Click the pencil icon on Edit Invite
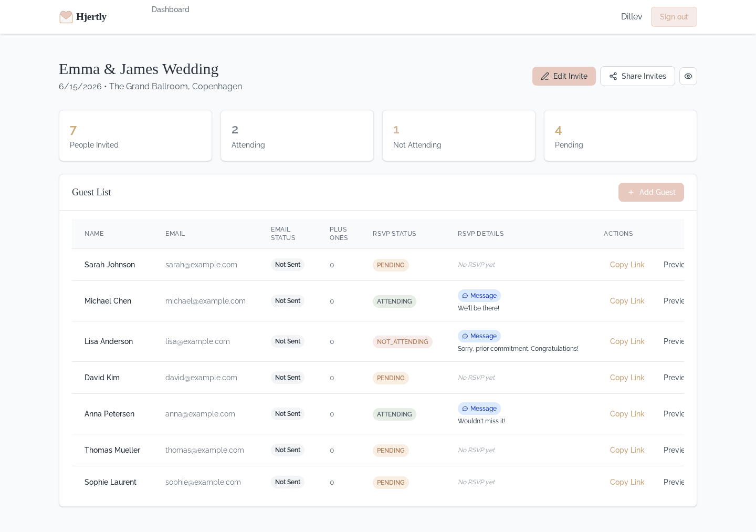 point(545,76)
